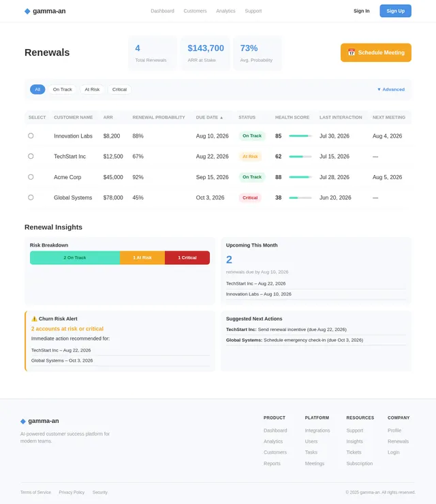Click At Risk badge for TechStart Inc

point(250,157)
